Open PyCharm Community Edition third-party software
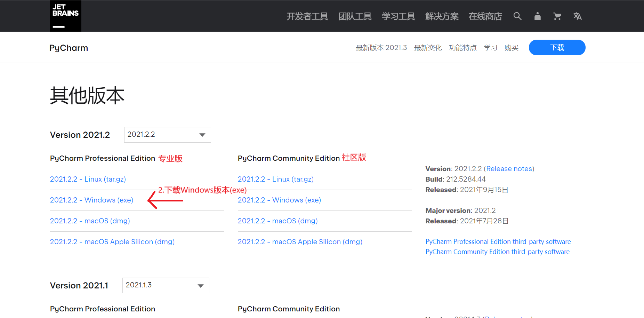The width and height of the screenshot is (644, 318). (x=498, y=252)
